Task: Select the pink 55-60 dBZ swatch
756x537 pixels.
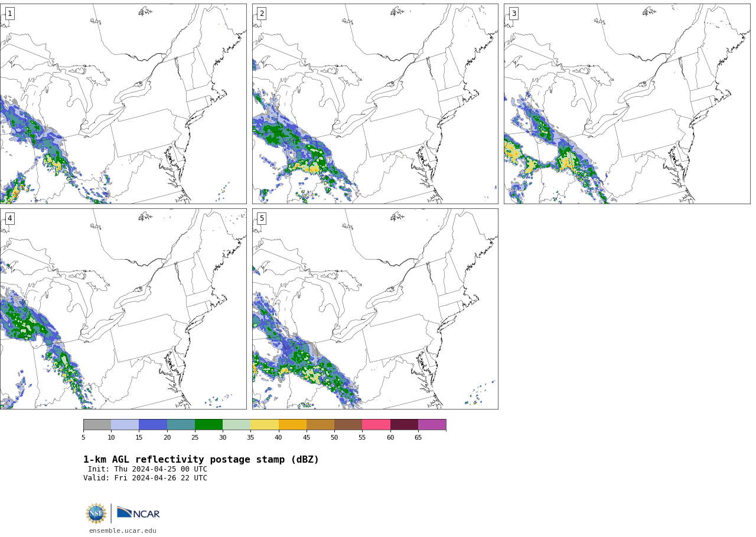Action: 376,425
